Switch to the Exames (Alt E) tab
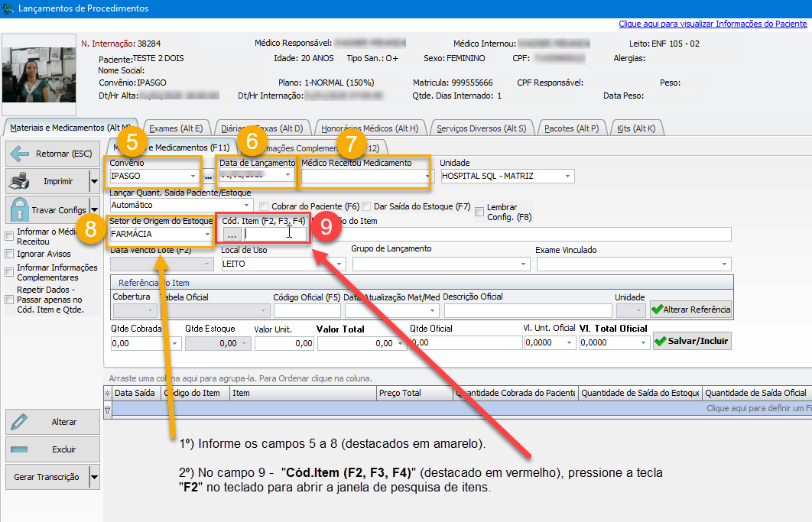 (x=175, y=128)
